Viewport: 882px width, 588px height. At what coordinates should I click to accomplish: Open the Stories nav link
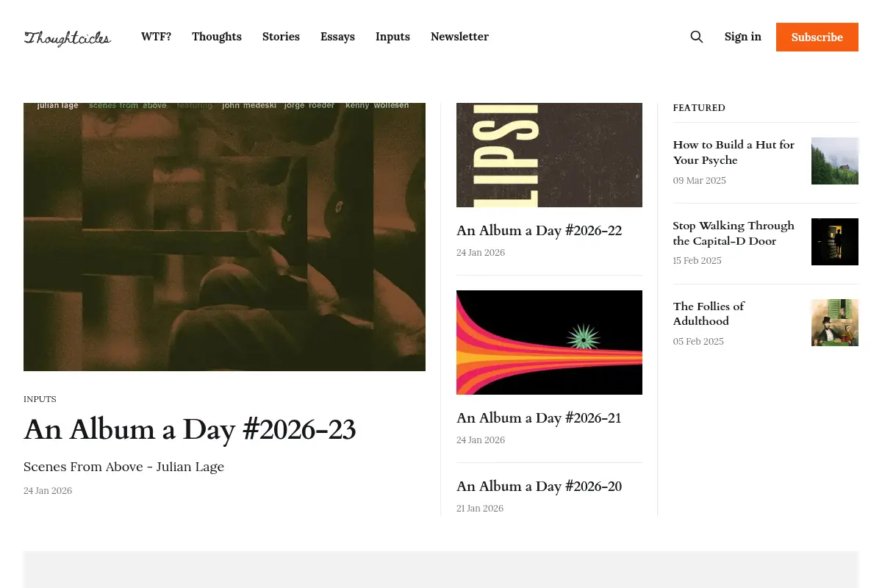tap(281, 37)
